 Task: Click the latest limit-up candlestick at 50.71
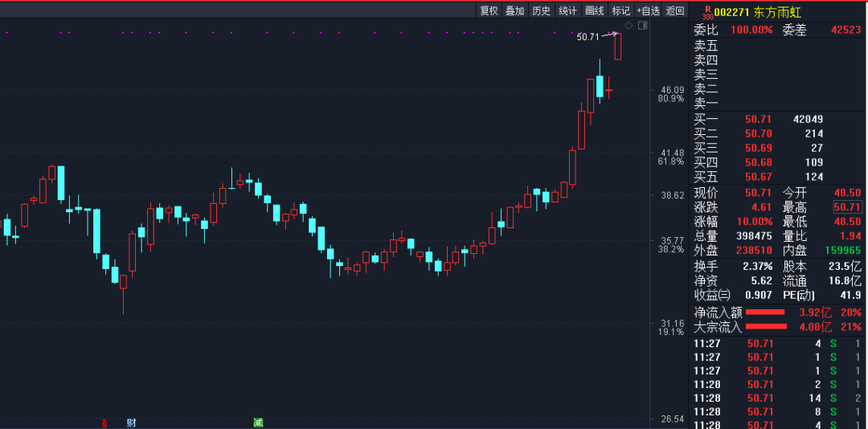point(618,47)
